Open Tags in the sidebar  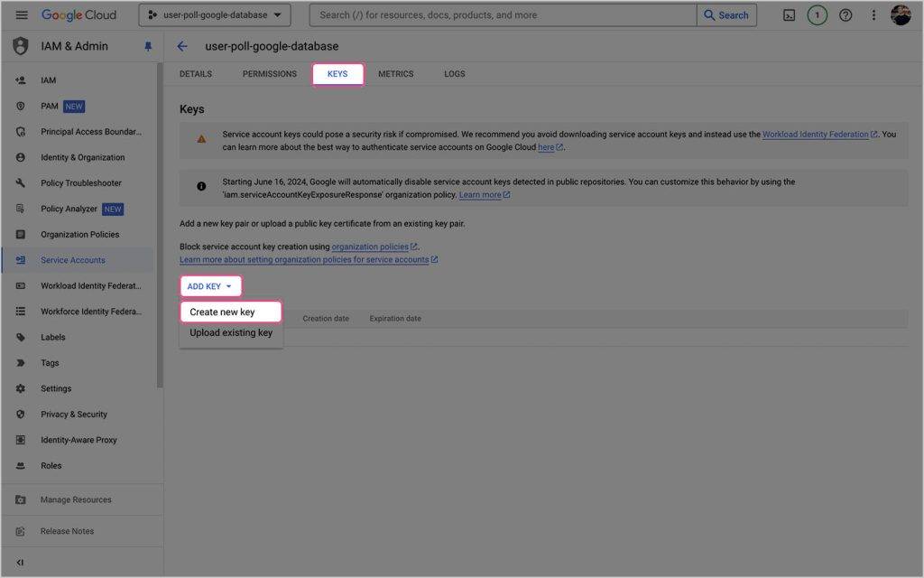(x=50, y=363)
